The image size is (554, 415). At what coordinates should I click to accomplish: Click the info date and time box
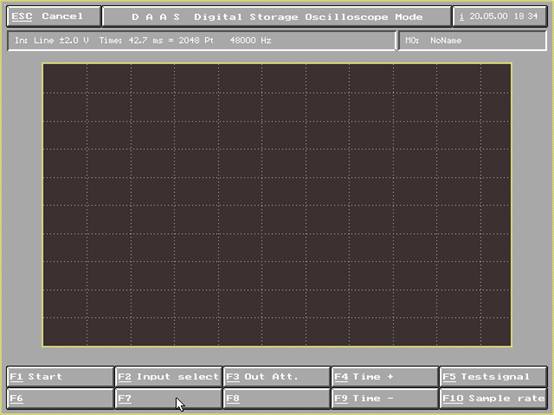(x=500, y=17)
